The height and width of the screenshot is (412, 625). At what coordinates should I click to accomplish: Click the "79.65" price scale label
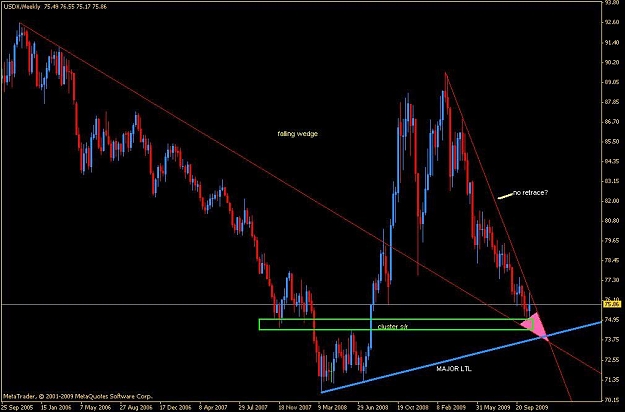pyautogui.click(x=612, y=241)
